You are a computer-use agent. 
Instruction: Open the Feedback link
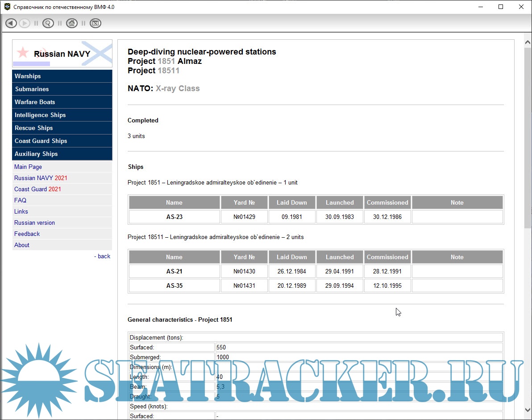pos(27,234)
